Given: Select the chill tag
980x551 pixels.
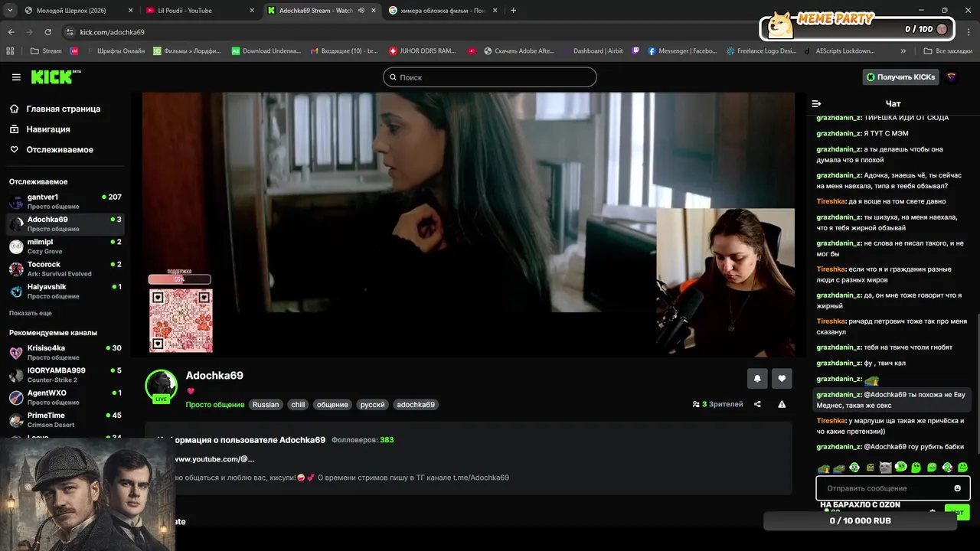Looking at the screenshot, I should pyautogui.click(x=298, y=405).
